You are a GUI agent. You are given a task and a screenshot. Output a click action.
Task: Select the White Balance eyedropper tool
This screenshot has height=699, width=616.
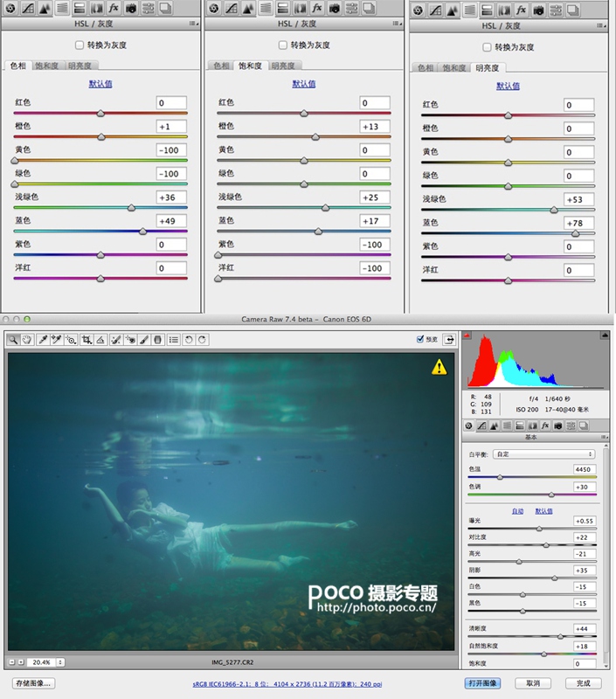click(x=43, y=340)
